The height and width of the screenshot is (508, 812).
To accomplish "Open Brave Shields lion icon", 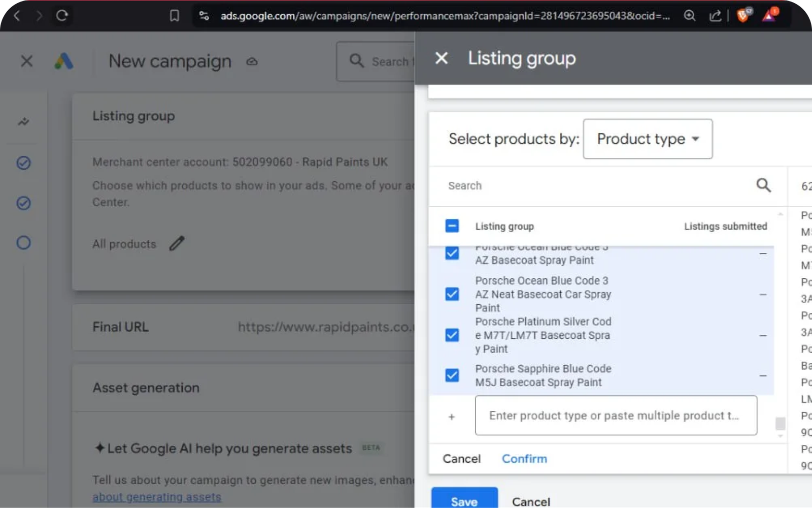I will point(744,15).
